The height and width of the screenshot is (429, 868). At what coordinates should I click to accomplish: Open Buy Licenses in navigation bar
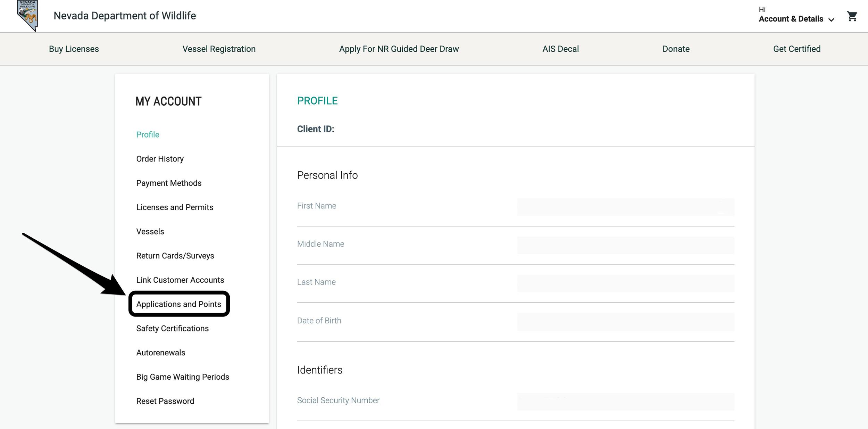(74, 49)
